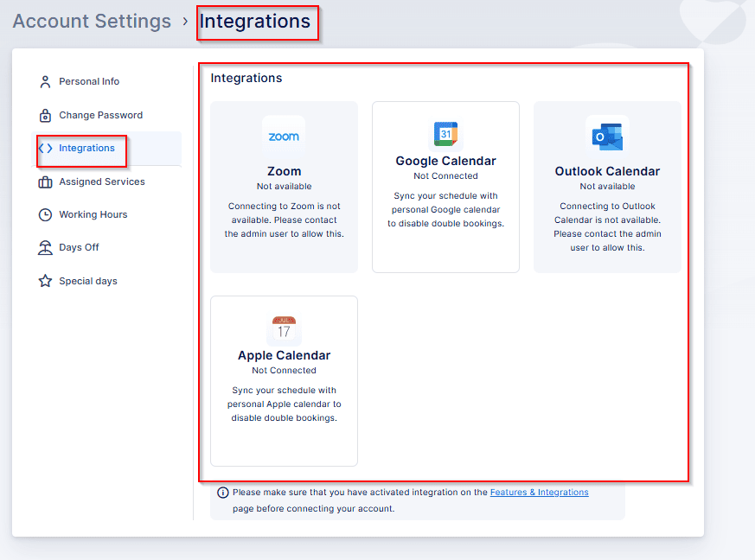Click the Zoom logo icon
The image size is (755, 560).
(x=284, y=137)
